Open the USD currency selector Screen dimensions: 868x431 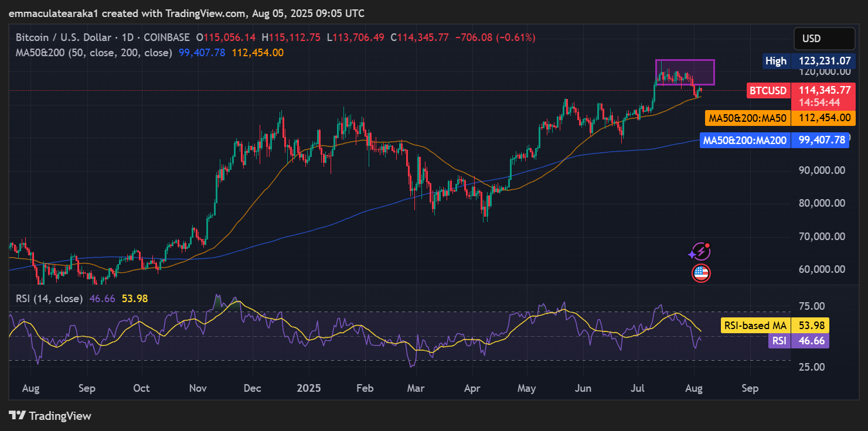824,39
